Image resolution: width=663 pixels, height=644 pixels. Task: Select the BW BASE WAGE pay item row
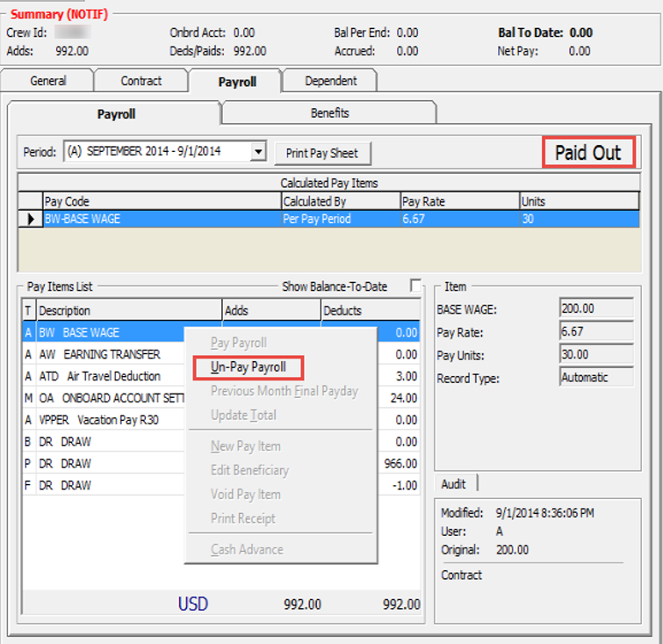[x=103, y=333]
